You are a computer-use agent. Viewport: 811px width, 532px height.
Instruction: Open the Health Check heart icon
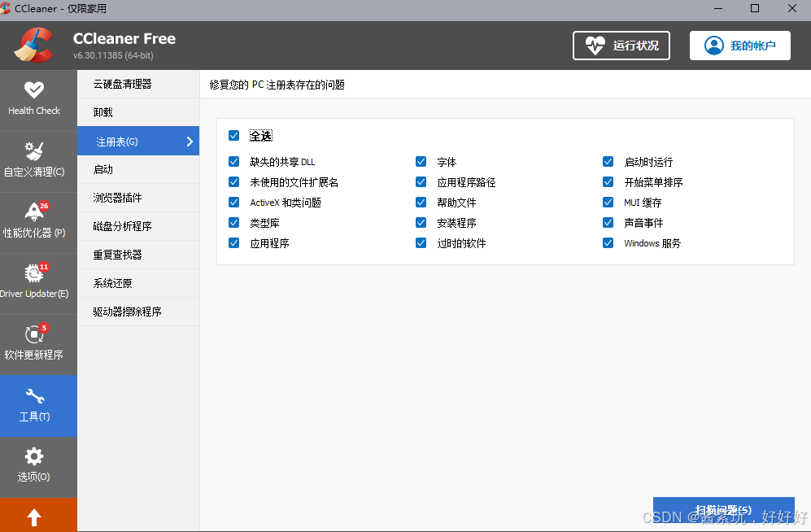pos(34,90)
